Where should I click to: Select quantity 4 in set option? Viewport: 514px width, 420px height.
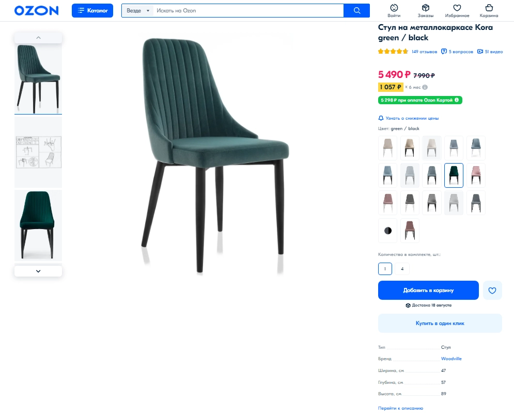coord(402,269)
